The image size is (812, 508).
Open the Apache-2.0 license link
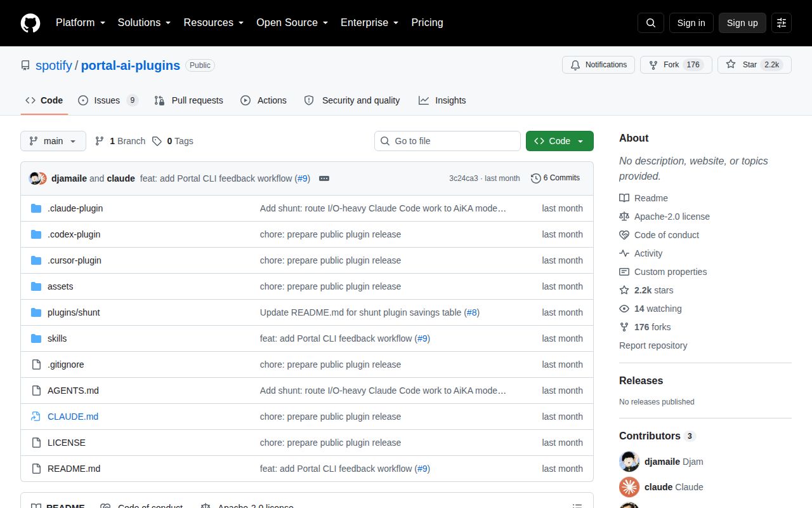tap(664, 217)
